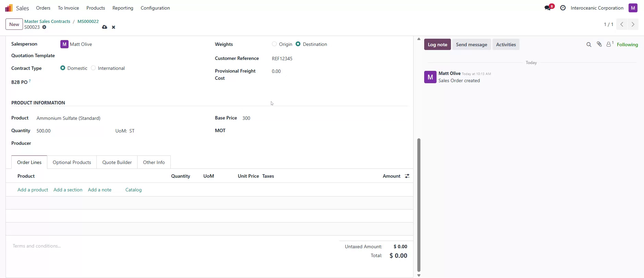
Task: Select Destination weights option
Action: click(298, 44)
